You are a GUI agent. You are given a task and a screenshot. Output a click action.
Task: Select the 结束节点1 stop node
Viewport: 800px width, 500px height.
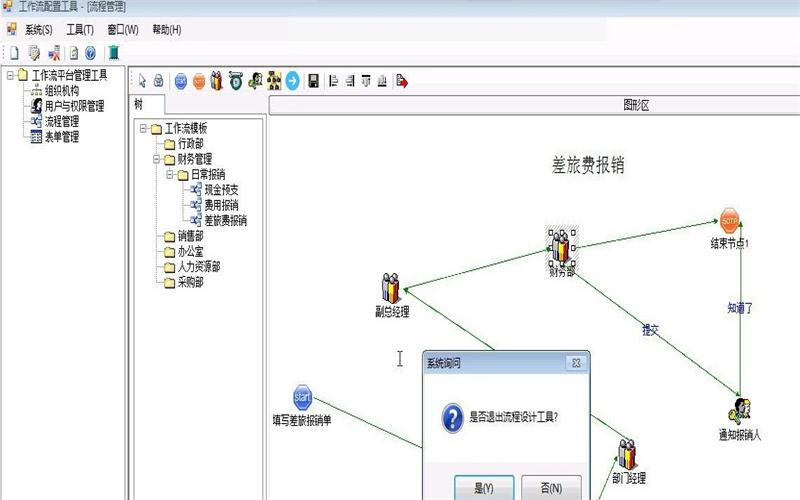[730, 221]
